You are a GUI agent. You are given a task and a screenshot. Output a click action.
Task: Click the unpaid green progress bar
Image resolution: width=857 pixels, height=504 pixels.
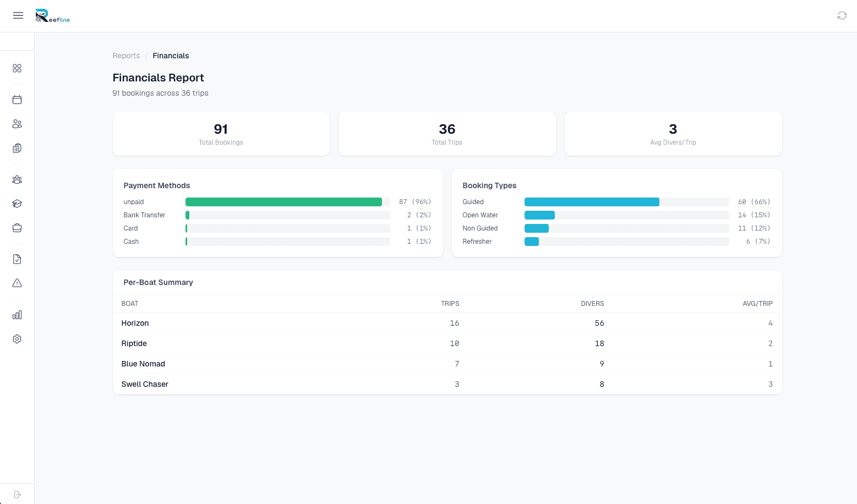click(x=283, y=202)
